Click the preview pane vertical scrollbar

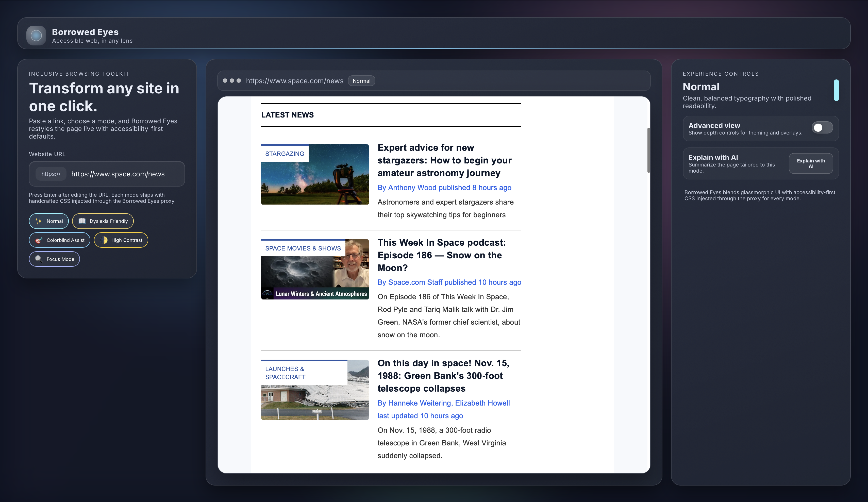click(648, 150)
